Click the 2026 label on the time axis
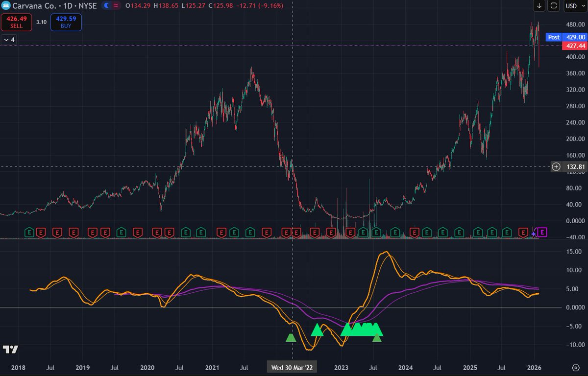588x376 pixels. tap(534, 367)
